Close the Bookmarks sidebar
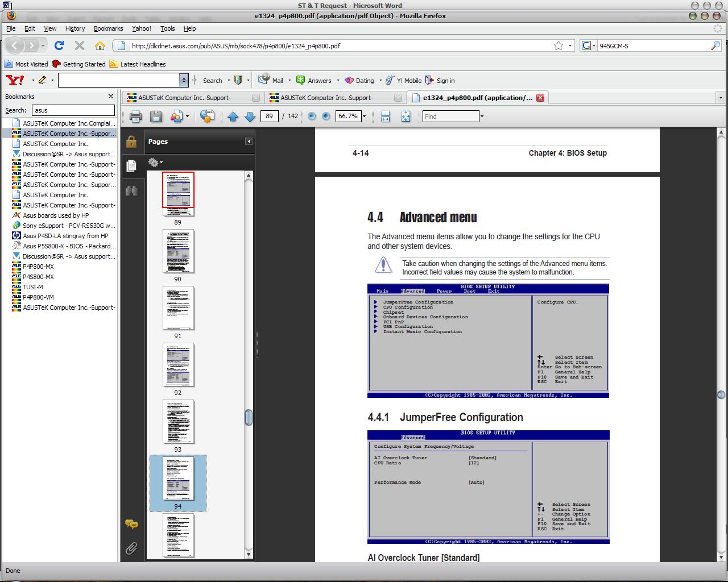 (x=111, y=97)
